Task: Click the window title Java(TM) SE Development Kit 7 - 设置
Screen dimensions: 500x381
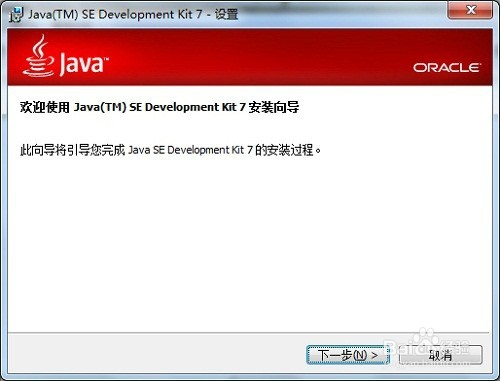Action: tap(133, 14)
